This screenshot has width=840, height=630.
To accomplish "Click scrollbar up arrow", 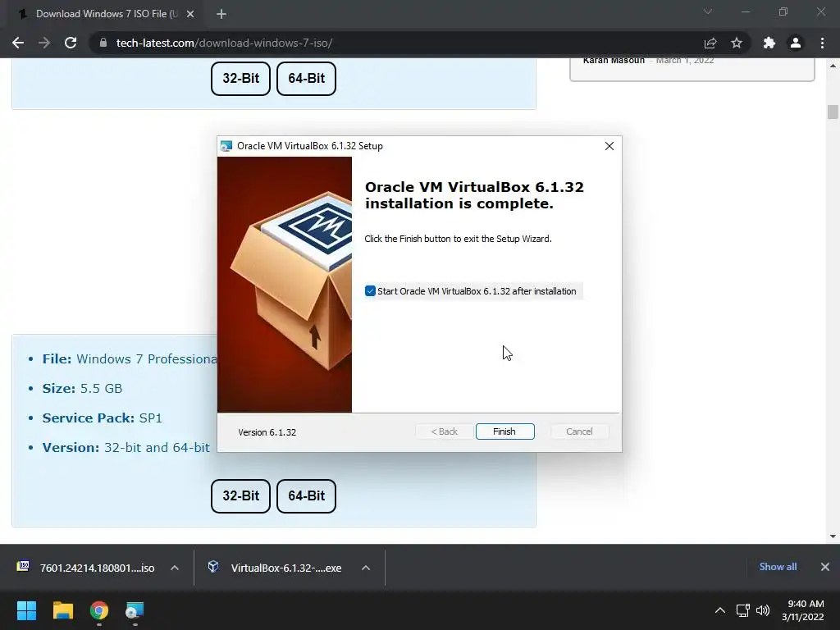I will pyautogui.click(x=833, y=66).
